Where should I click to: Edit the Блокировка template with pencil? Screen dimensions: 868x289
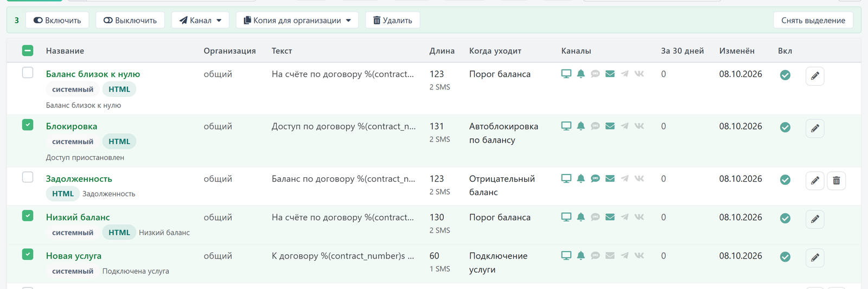[815, 129]
